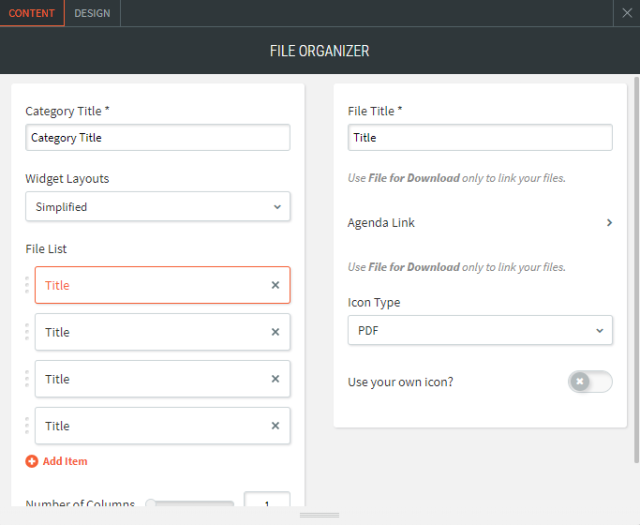The width and height of the screenshot is (640, 525).
Task: Click the Add Item link
Action: [x=65, y=461]
